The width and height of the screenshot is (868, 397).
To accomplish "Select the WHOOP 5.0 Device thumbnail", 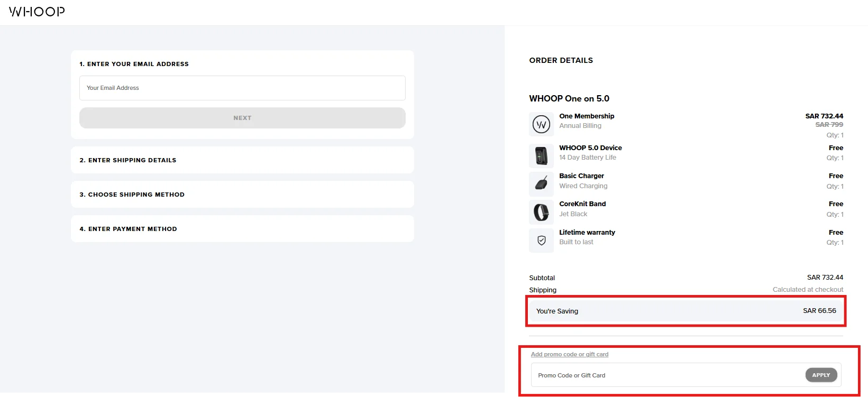I will pos(541,156).
